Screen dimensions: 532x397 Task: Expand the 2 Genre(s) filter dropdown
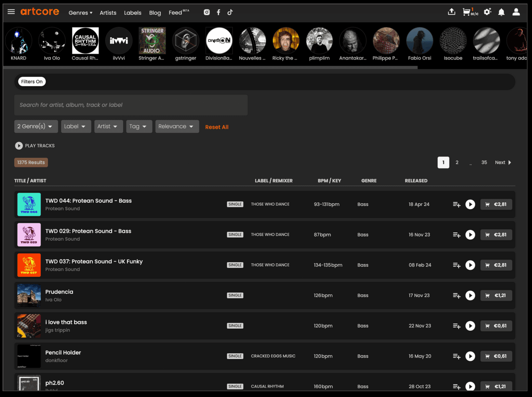(36, 126)
